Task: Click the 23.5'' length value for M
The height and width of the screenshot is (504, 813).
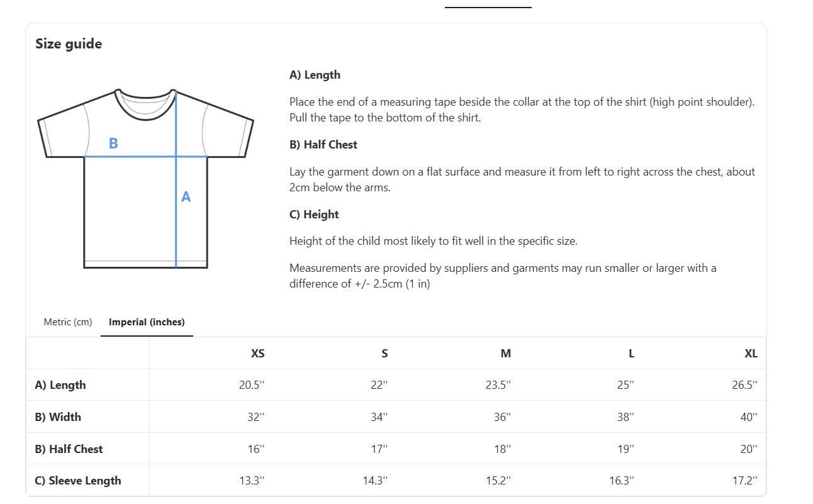Action: [x=498, y=385]
